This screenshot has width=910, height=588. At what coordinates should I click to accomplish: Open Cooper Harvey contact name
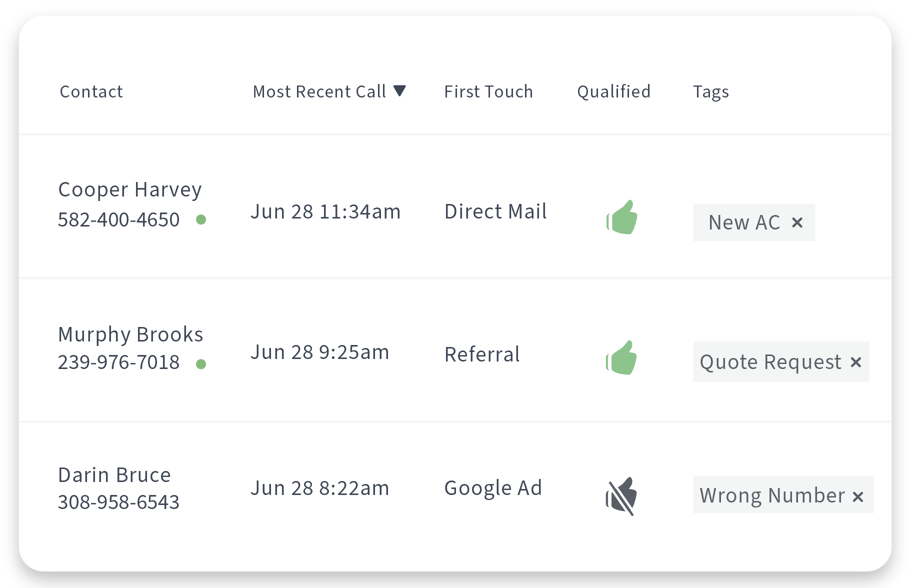[130, 190]
